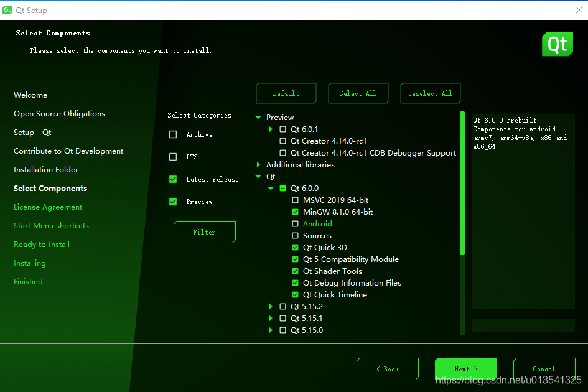This screenshot has width=588, height=392.
Task: Uncheck the Qt Quick Timeline checkbox
Action: (x=295, y=294)
